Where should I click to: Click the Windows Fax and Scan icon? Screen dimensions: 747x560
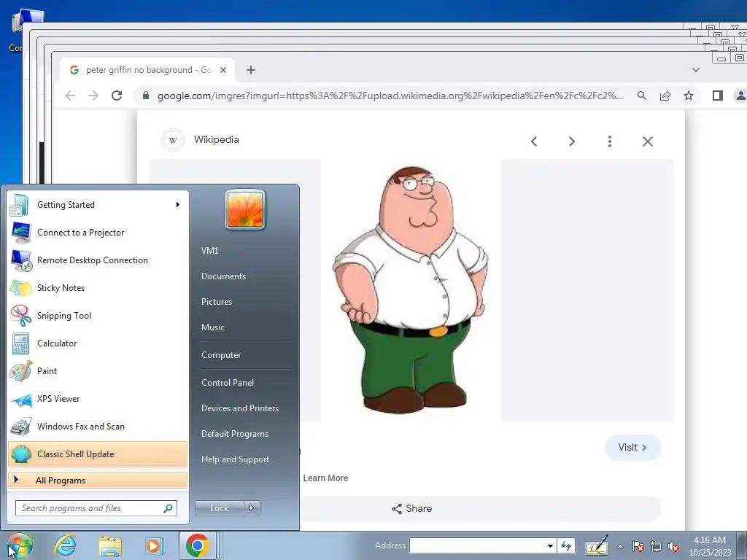(21, 427)
